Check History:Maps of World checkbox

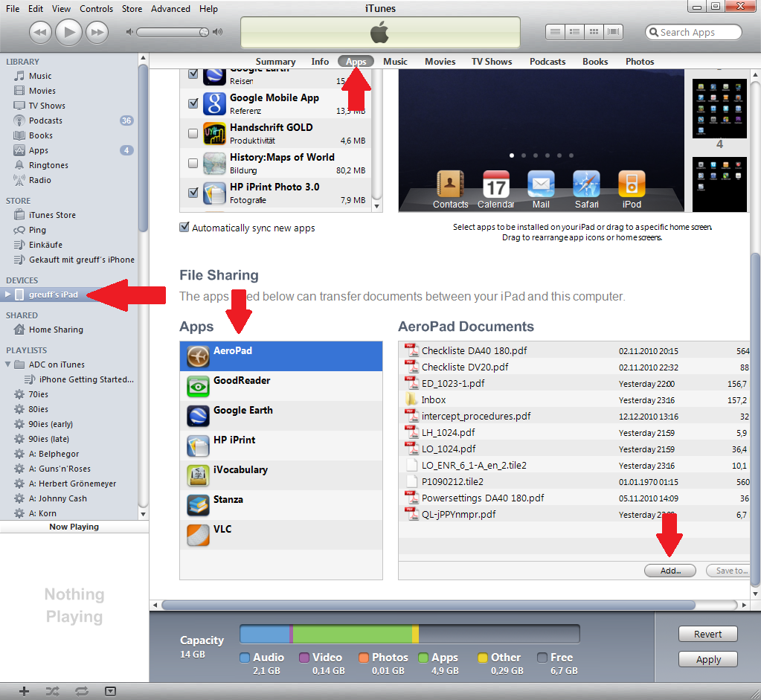click(x=193, y=163)
